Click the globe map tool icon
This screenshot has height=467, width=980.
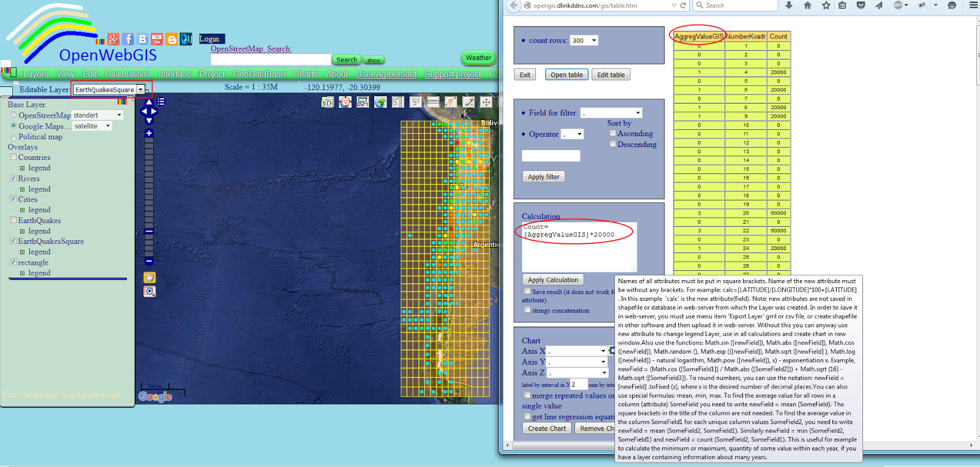380,102
